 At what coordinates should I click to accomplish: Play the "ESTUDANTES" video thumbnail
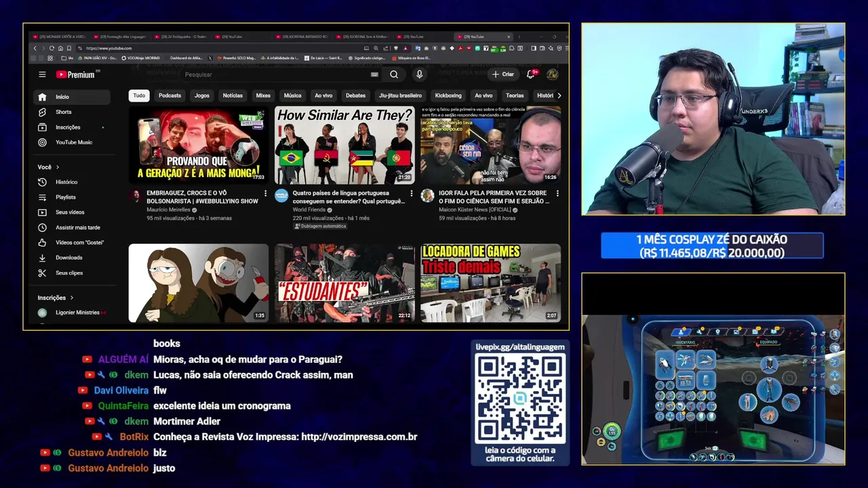click(x=344, y=283)
